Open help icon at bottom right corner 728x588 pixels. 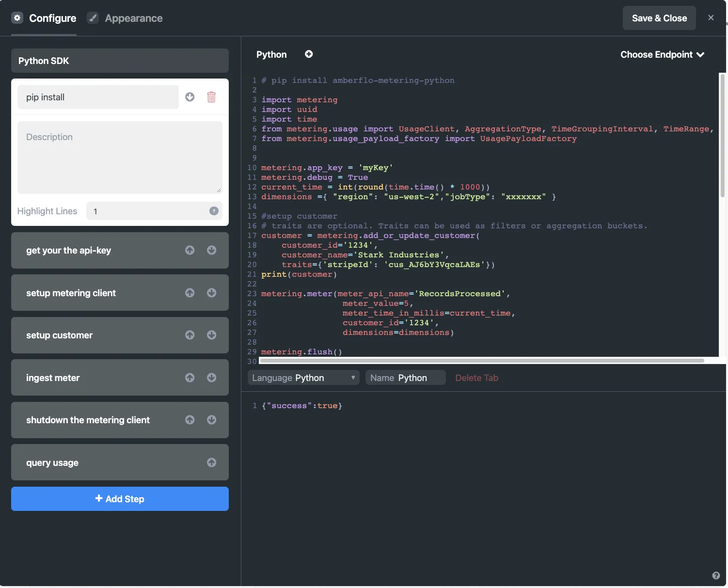pos(716,575)
